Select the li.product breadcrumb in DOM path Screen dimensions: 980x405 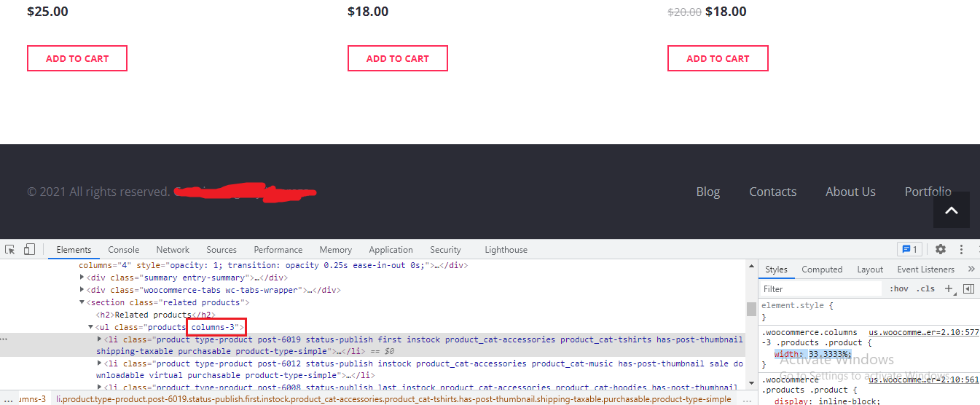[393, 399]
